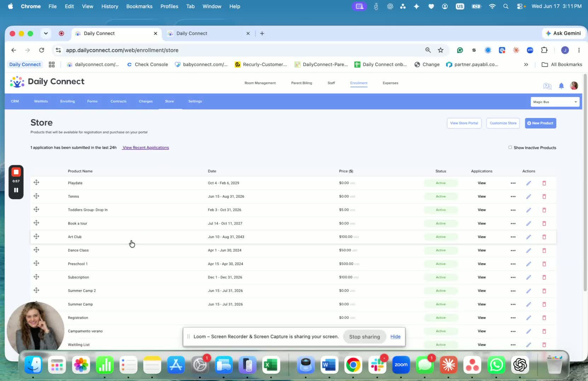This screenshot has height=381, width=588.
Task: Click the Loom presenter camera bubble
Action: 35,330
